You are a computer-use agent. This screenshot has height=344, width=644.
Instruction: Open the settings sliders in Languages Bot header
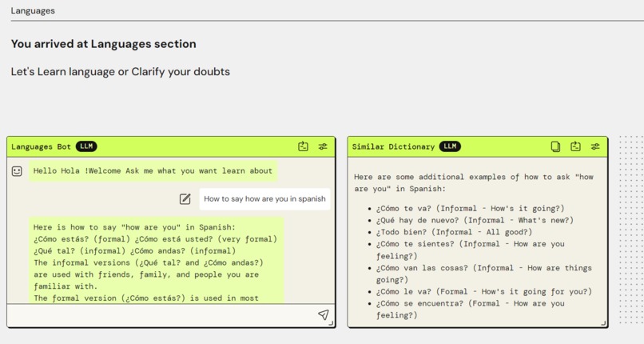pyautogui.click(x=323, y=146)
